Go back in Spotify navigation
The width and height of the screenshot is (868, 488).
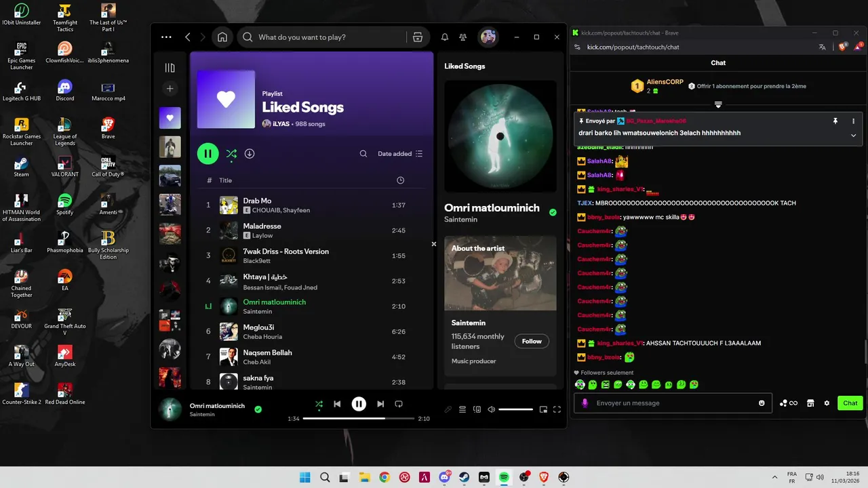point(188,37)
